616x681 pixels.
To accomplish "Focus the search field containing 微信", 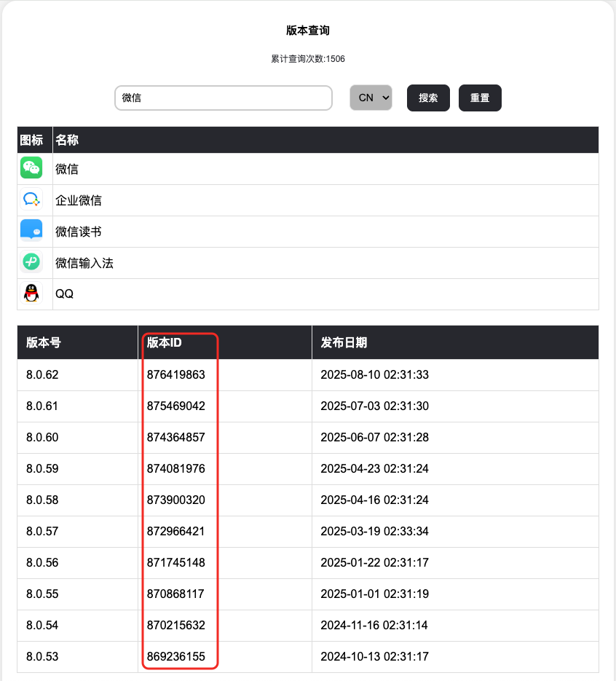I will (223, 98).
